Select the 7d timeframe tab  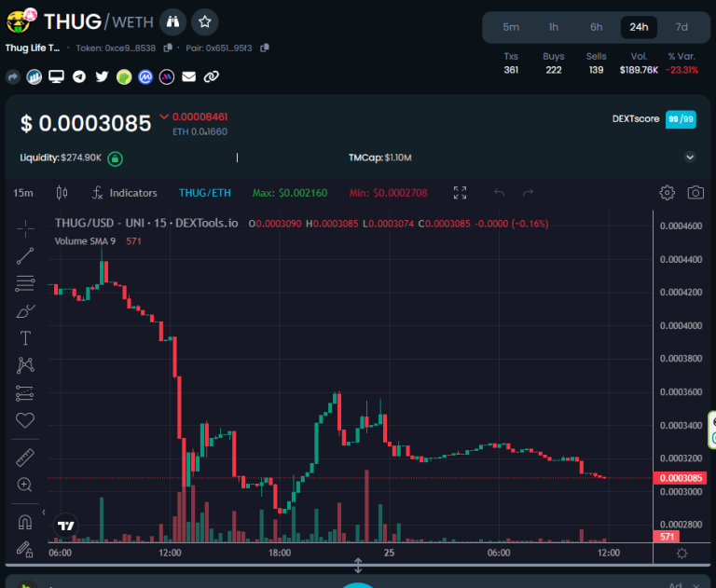tap(682, 27)
